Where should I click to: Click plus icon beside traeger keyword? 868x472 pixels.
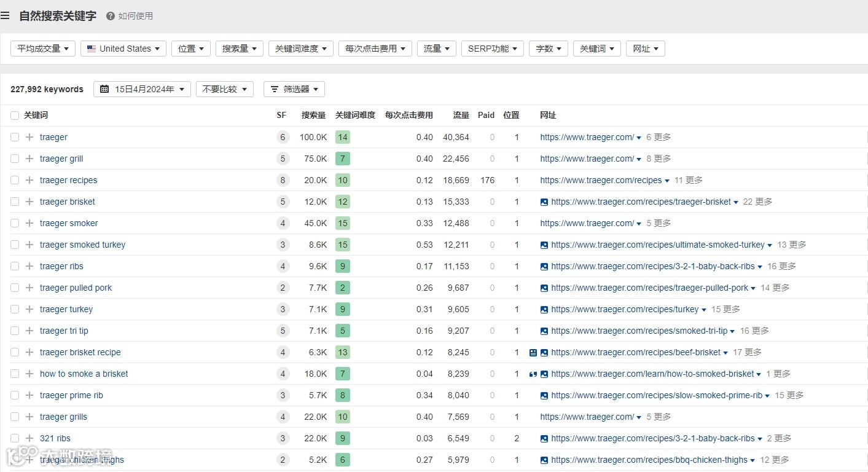point(29,137)
